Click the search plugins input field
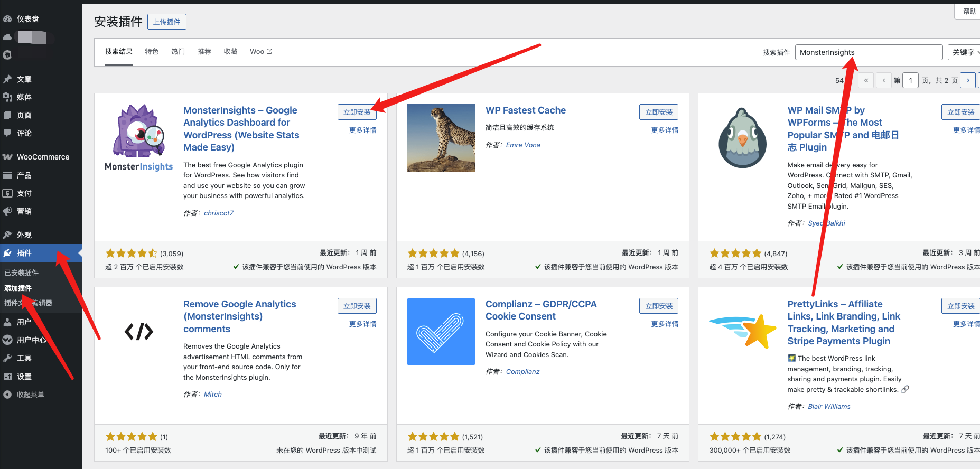 click(x=869, y=52)
